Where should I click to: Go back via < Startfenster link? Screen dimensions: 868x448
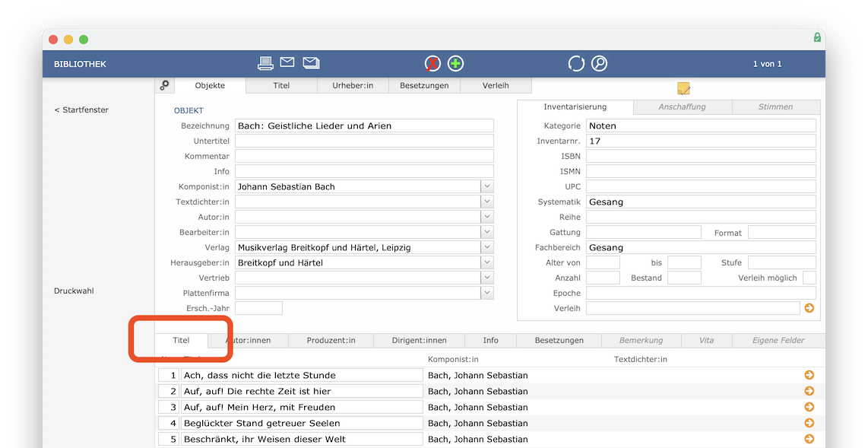point(81,110)
